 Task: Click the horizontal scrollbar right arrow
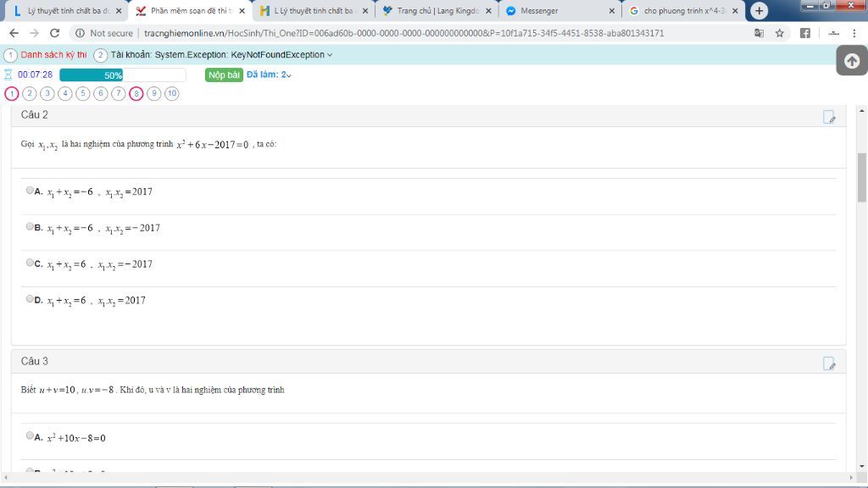[851, 477]
